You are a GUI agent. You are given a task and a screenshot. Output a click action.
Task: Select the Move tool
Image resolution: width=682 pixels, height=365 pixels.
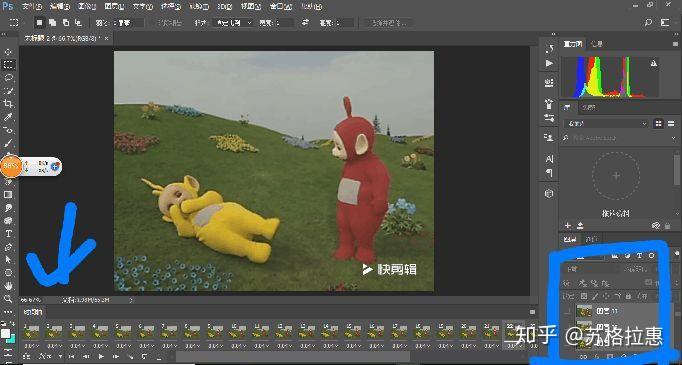pos(8,52)
